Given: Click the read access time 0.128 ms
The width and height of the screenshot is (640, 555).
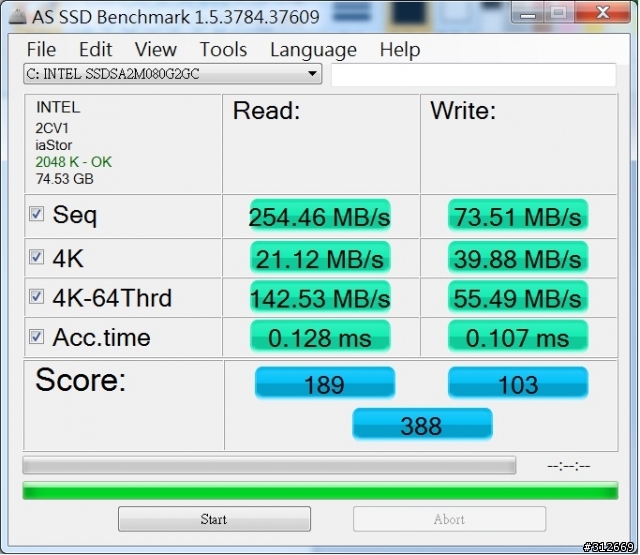Looking at the screenshot, I should point(320,337).
